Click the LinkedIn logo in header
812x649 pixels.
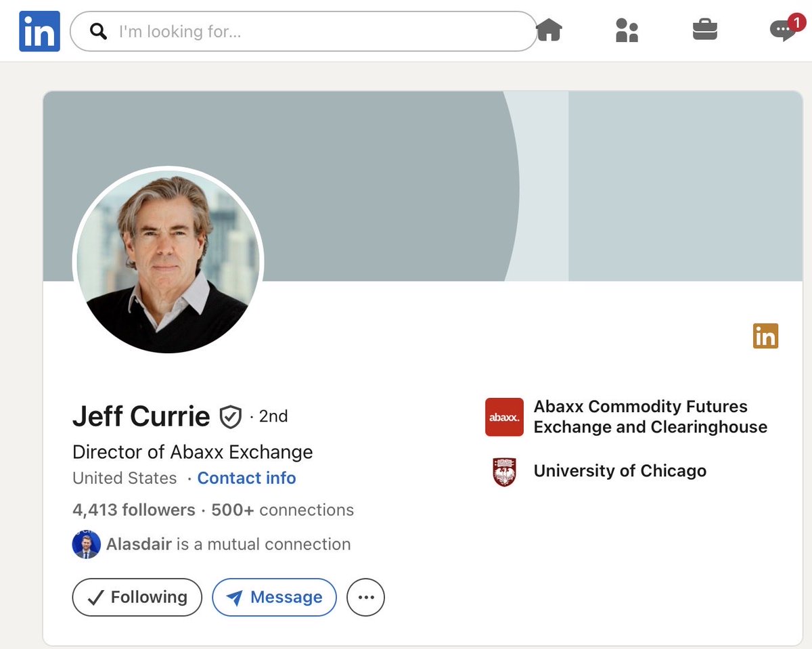click(39, 31)
